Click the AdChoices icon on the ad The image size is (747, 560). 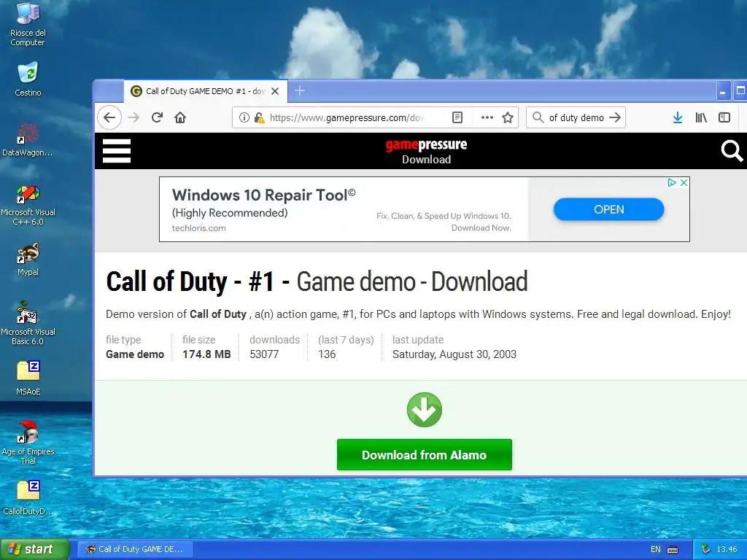click(x=672, y=182)
